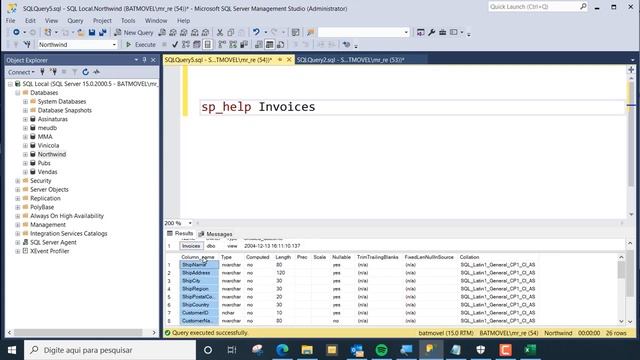The width and height of the screenshot is (640, 360).
Task: Open the Windows Start button
Action: (x=11, y=350)
